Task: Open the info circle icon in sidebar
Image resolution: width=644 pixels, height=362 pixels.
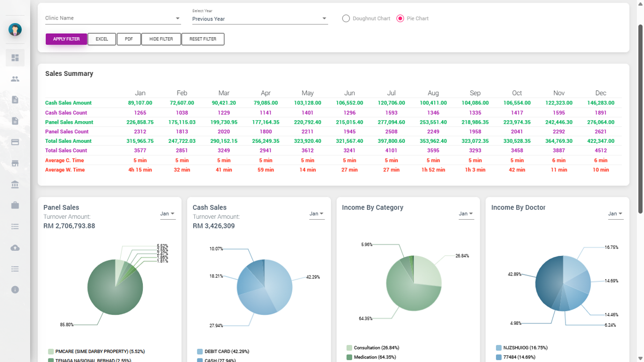Action: [15, 290]
